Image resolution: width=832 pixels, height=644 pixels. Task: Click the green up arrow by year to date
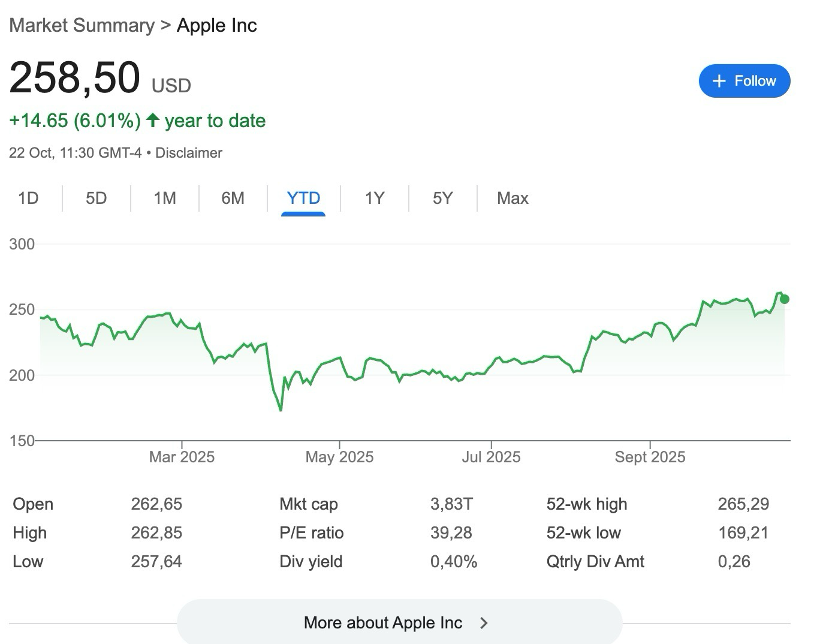pyautogui.click(x=153, y=121)
